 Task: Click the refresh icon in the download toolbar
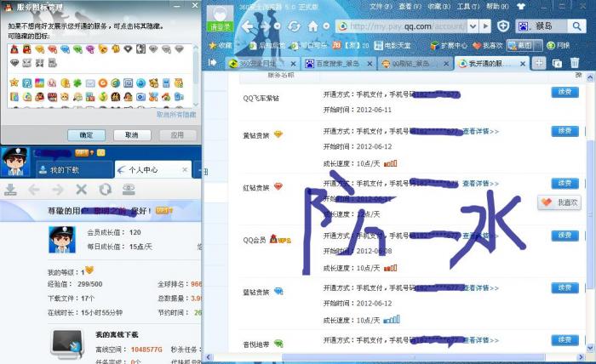pos(106,190)
